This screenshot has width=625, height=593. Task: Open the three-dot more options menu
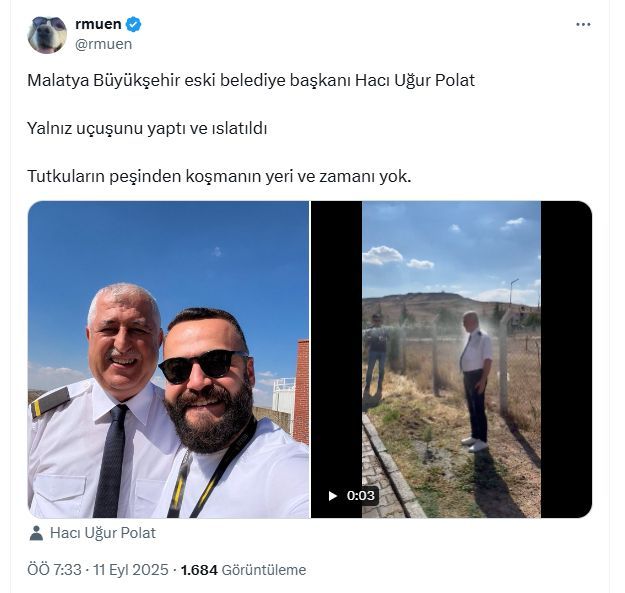tap(583, 25)
